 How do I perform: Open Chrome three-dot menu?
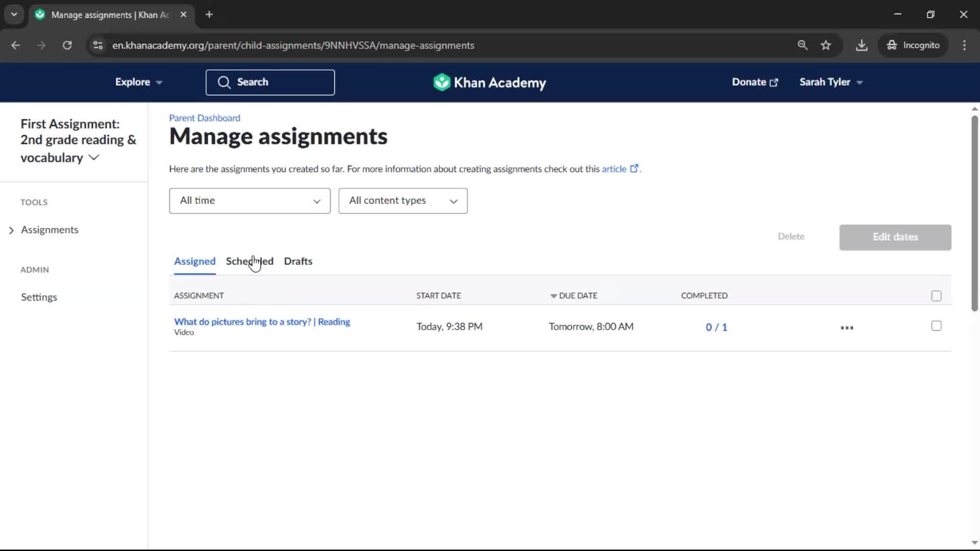(x=964, y=45)
